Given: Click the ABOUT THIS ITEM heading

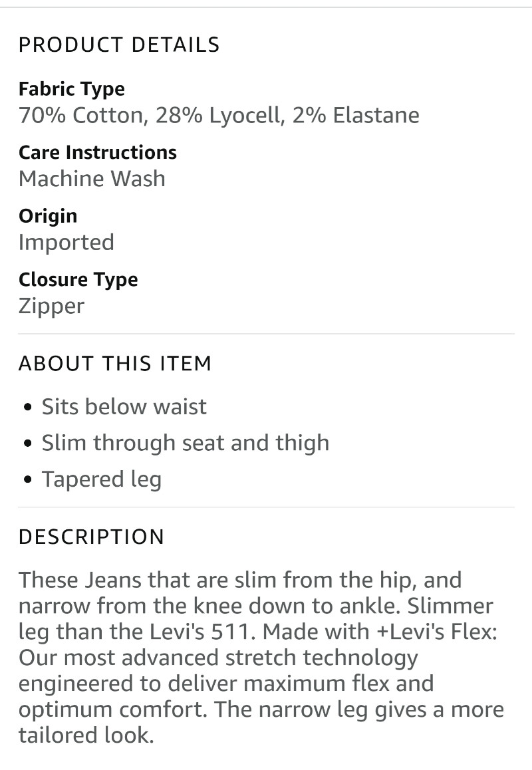Looking at the screenshot, I should [115, 364].
